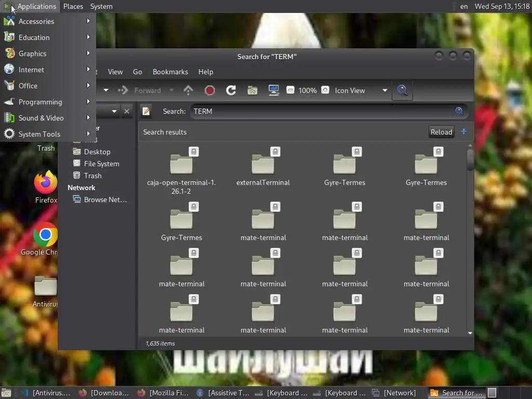Open the Icon View mode dropdown
Viewport: 532px width, 399px height.
click(361, 90)
